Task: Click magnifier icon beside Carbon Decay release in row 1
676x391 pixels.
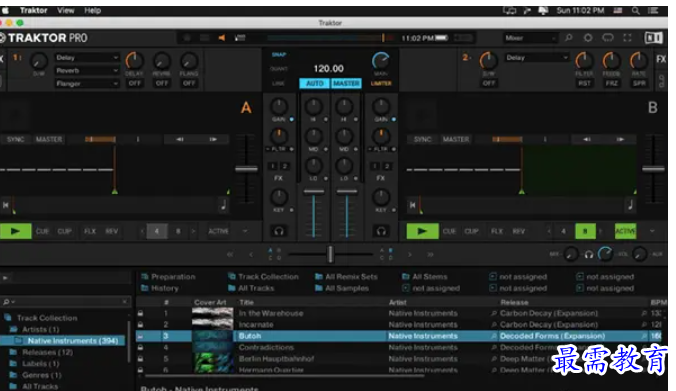Action: point(494,313)
